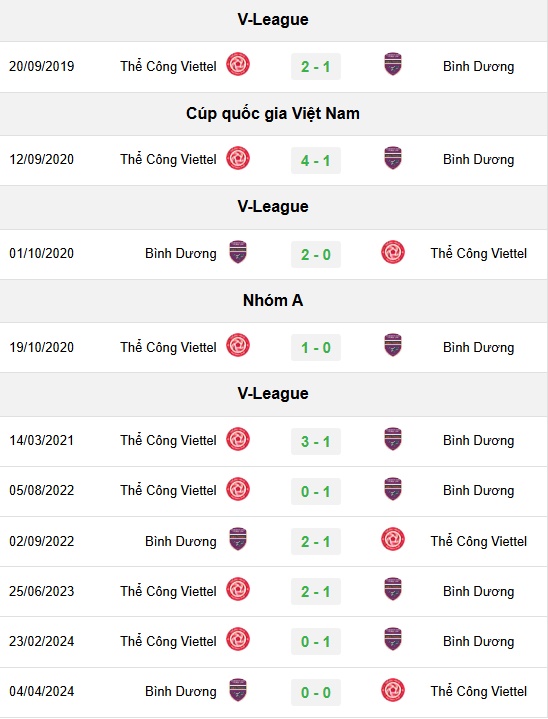This screenshot has height=719, width=548.
Task: Open Thể Công Viettel team name on 25/06/2023
Action: tap(168, 591)
